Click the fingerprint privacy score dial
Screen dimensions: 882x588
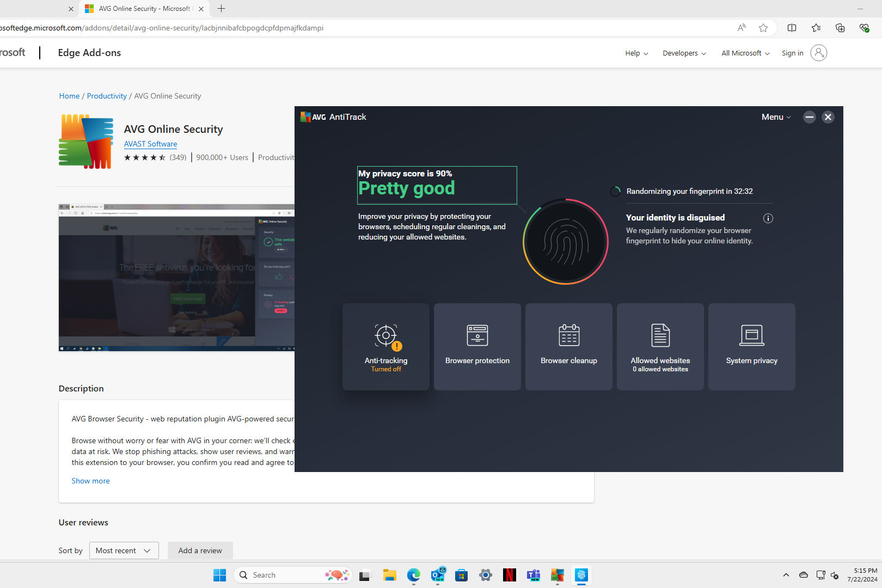(566, 242)
